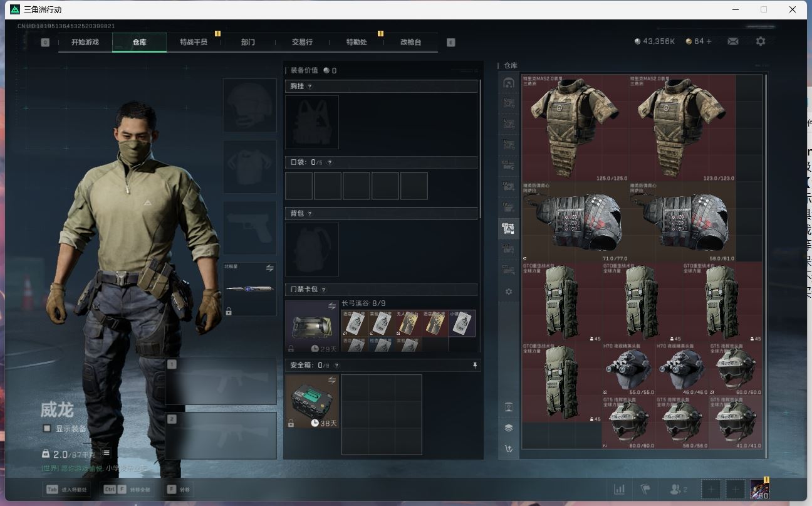Click the help icon next to 胸挂

pos(310,87)
